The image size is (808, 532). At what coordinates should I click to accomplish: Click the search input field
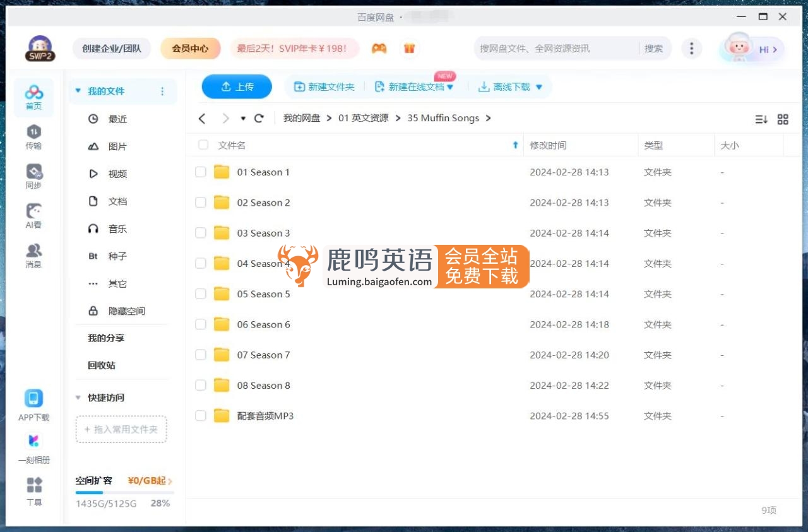[x=555, y=49]
